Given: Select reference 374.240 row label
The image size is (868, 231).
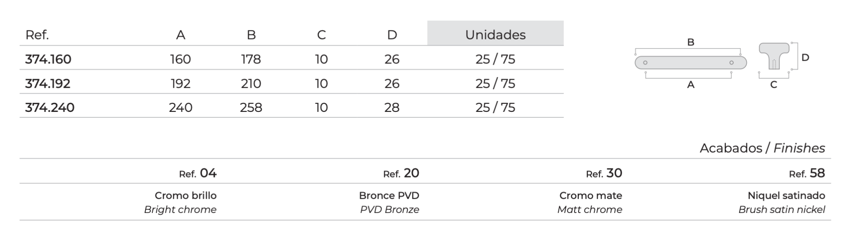Looking at the screenshot, I should 50,107.
